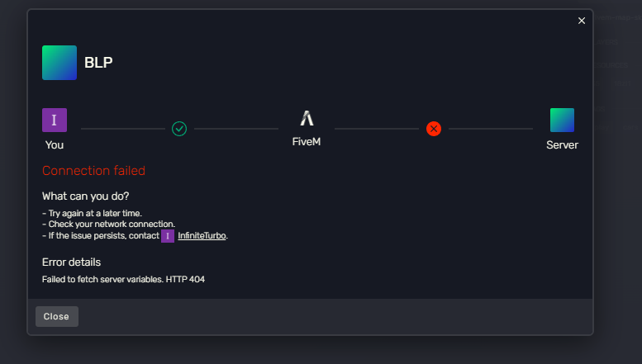
Task: Click the 'Error details' heading
Action: (x=71, y=262)
